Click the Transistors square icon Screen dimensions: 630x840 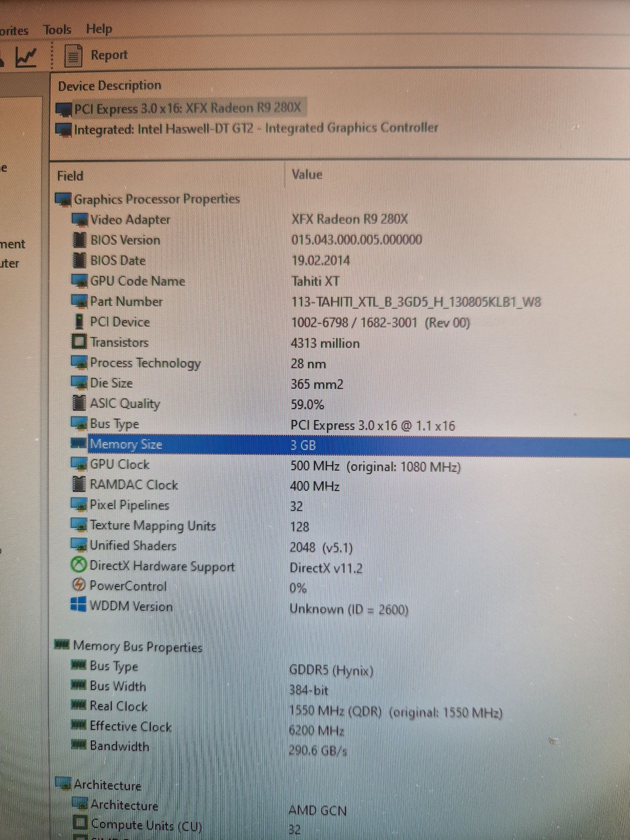(79, 341)
